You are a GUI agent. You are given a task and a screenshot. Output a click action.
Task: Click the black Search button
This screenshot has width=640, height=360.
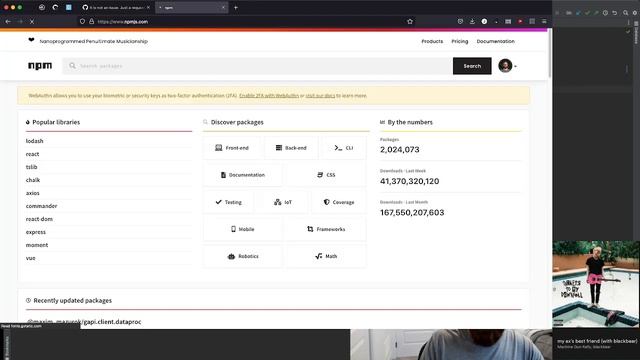tap(472, 66)
